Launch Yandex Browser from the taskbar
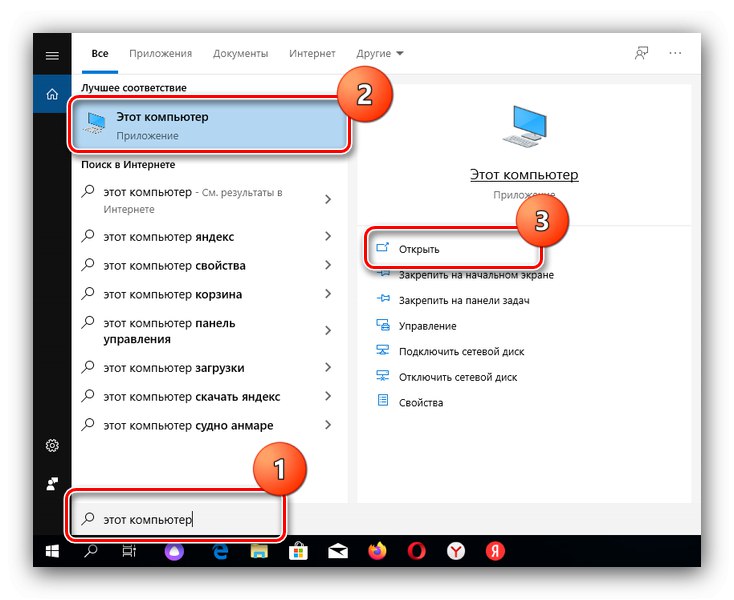 click(x=455, y=551)
